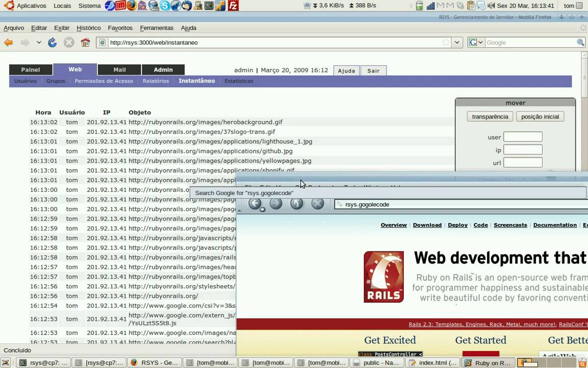This screenshot has height=368, width=588.
Task: Open the Locais menu in top panel
Action: [62, 6]
